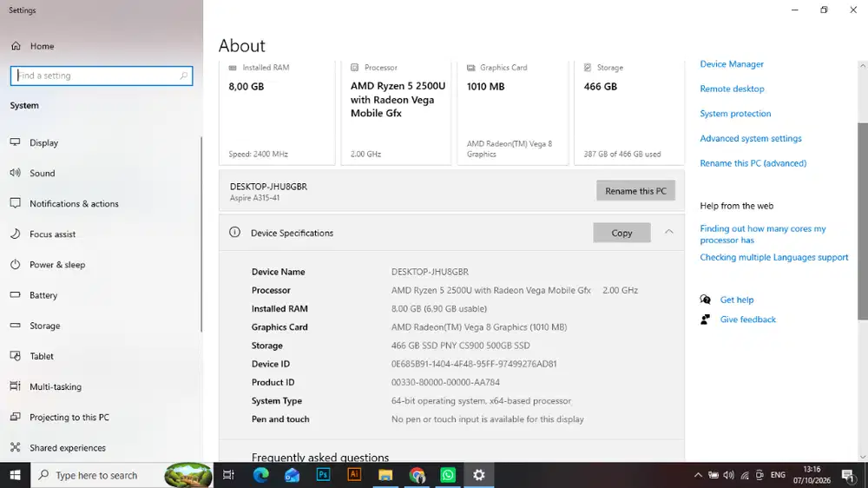Screen dimensions: 868x488
Task: Click the Rename this PC button
Action: [635, 190]
